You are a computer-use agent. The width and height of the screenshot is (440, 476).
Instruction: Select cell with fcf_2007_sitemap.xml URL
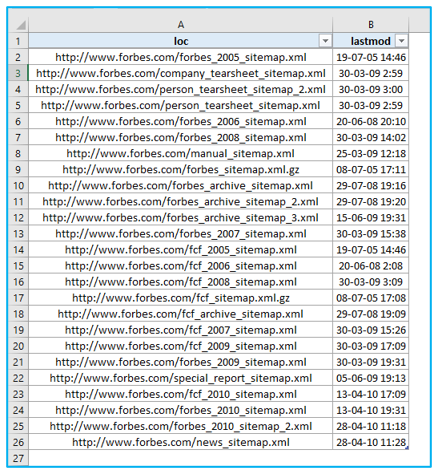[181, 330]
